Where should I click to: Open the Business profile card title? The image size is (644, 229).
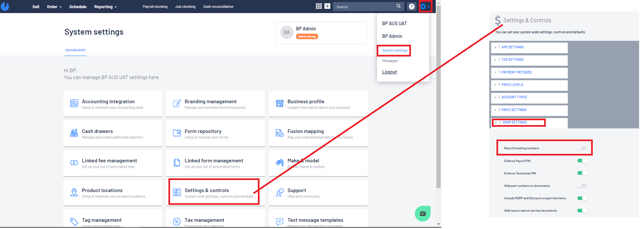(x=306, y=102)
